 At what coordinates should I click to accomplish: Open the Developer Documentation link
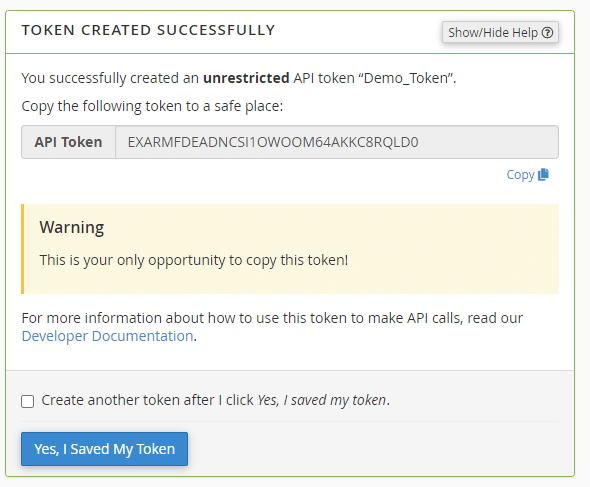(108, 336)
